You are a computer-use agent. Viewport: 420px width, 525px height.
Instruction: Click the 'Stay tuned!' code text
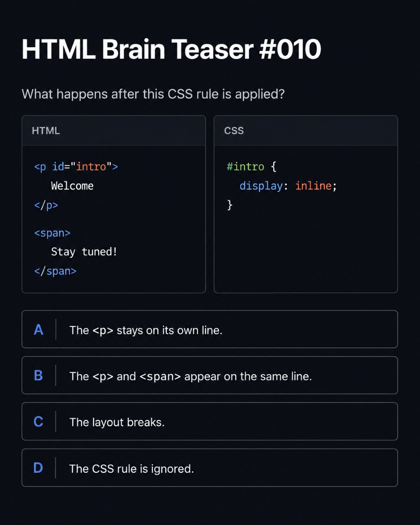(84, 252)
